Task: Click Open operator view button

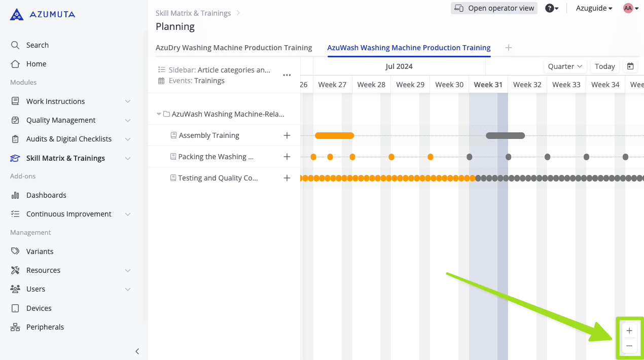Action: [494, 8]
